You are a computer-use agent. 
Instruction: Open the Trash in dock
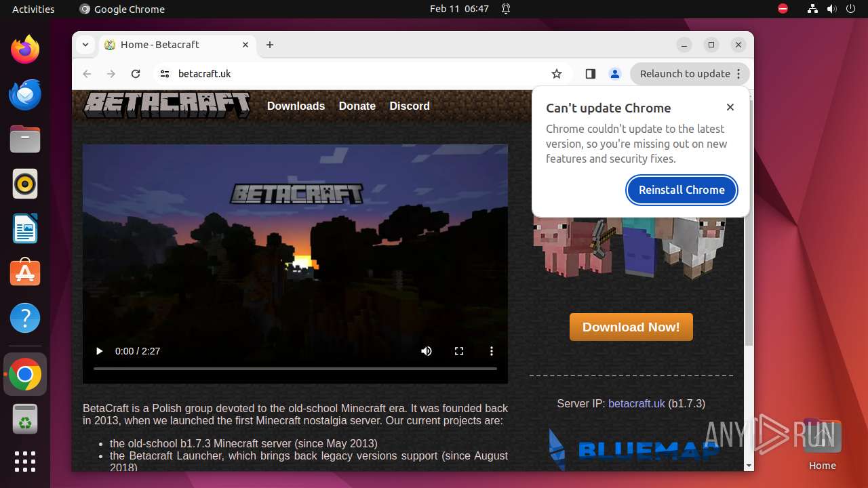25,419
